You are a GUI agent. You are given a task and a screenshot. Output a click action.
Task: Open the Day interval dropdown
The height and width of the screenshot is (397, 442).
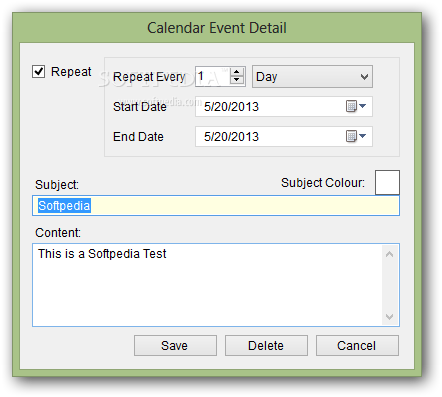pyautogui.click(x=312, y=77)
